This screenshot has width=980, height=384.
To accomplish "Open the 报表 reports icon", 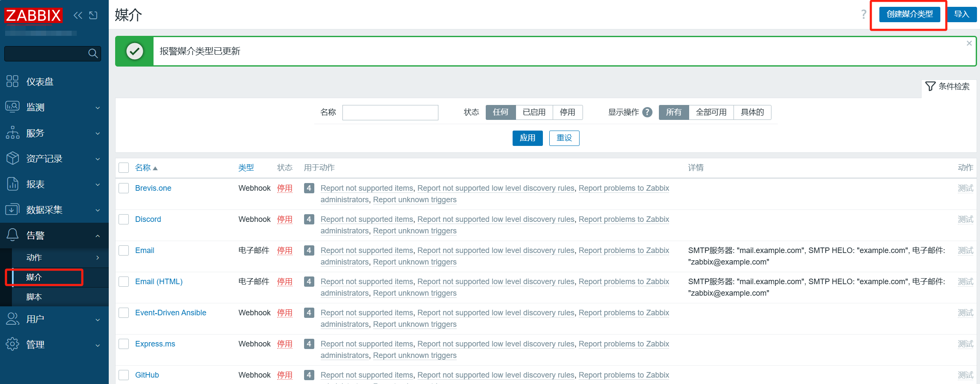I will 12,184.
